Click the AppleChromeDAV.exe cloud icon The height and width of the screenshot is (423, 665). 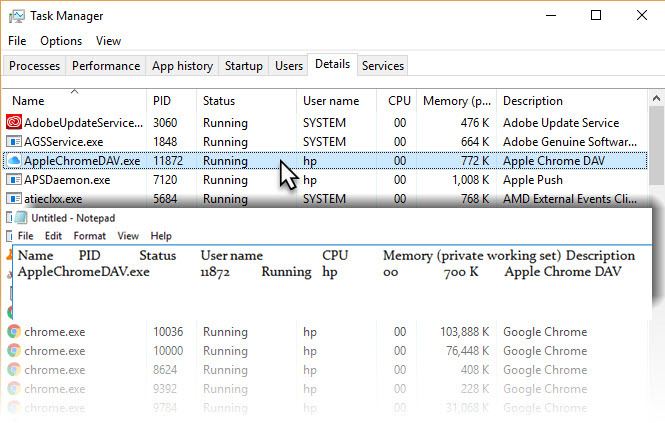(x=14, y=160)
